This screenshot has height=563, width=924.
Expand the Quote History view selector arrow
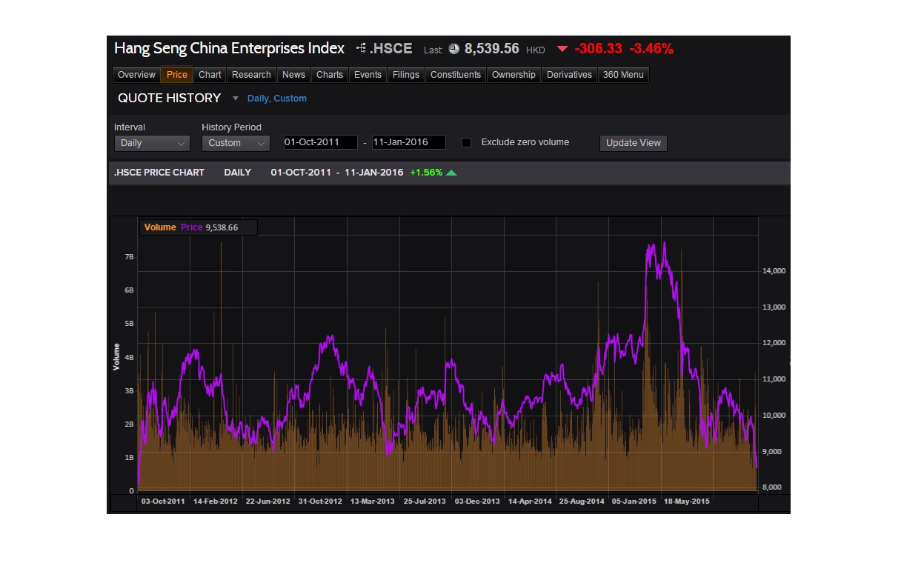[236, 98]
